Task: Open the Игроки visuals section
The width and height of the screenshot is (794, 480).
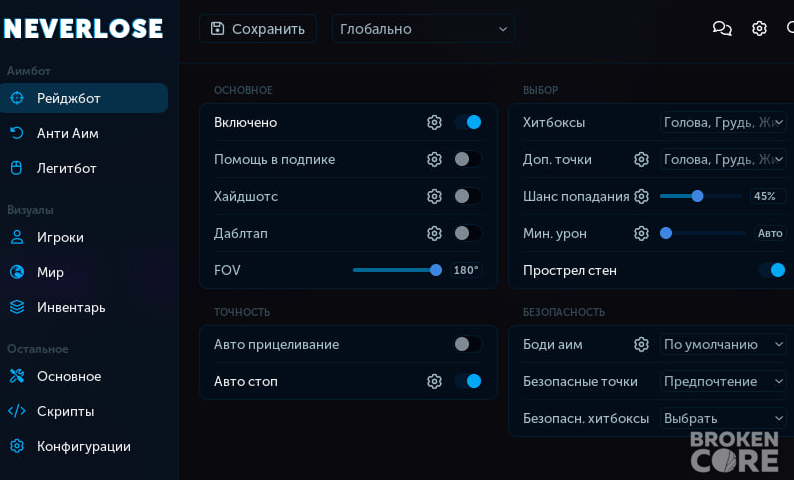Action: (x=84, y=237)
